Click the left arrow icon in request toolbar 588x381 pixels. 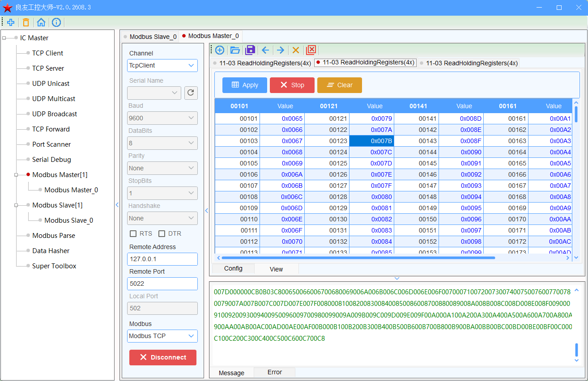click(265, 50)
